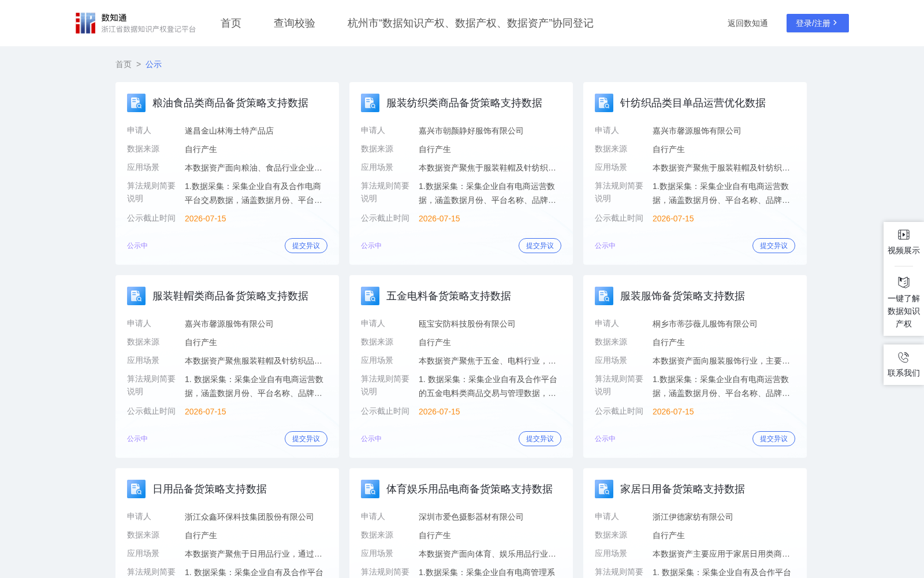Screen dimensions: 924x578
Task: Click applicant 桐乡市蒂莎薇儿服饰有限公司
Action: click(705, 324)
